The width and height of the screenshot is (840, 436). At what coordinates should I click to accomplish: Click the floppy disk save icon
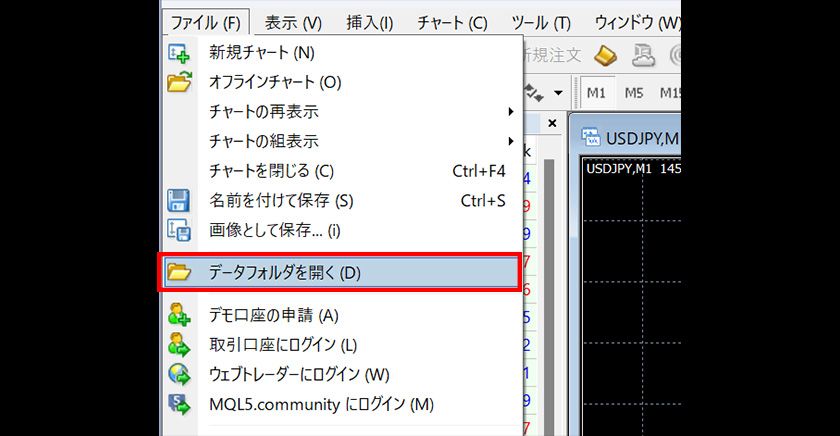(x=179, y=200)
